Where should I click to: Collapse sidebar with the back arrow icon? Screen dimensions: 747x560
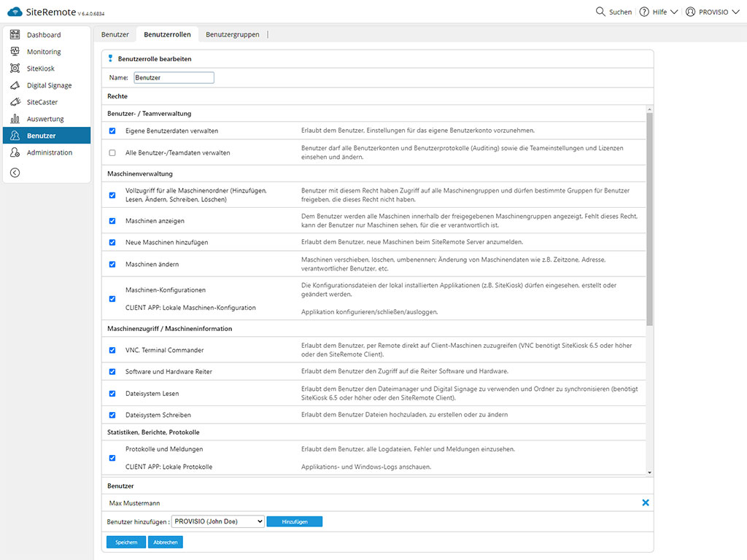(x=15, y=173)
